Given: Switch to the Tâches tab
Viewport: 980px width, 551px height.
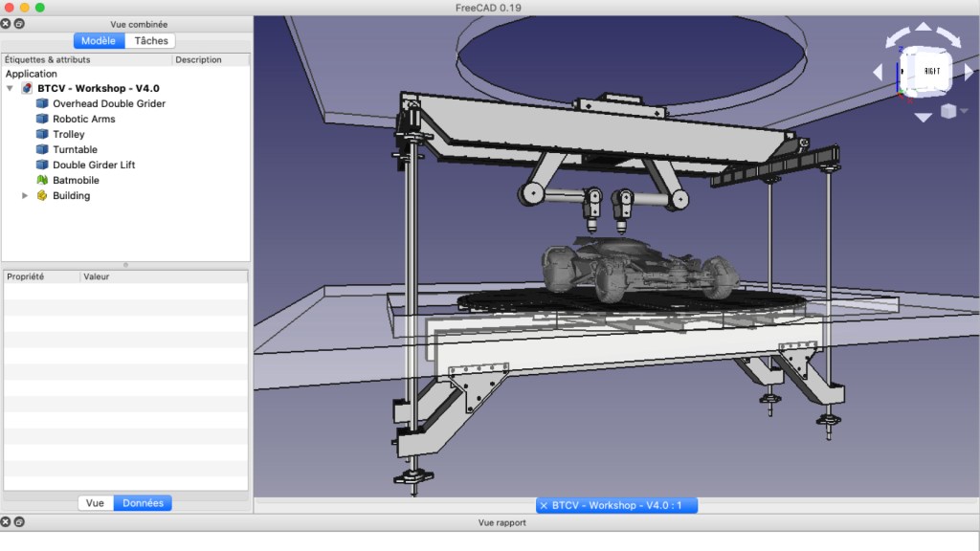Looking at the screenshot, I should pyautogui.click(x=150, y=41).
